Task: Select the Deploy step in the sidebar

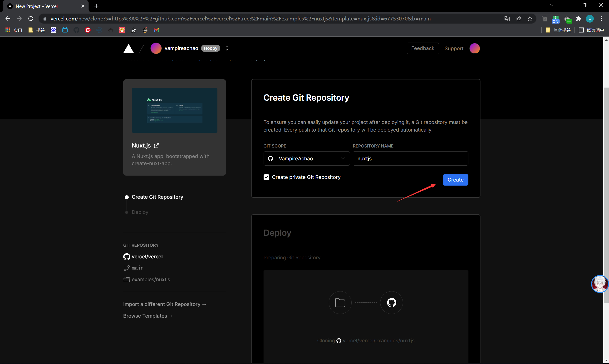Action: [x=140, y=212]
